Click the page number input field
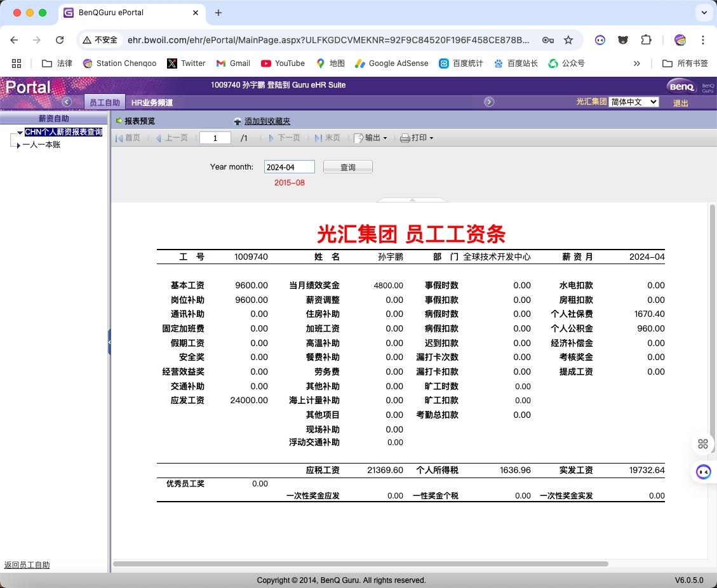The width and height of the screenshot is (717, 588). point(215,138)
